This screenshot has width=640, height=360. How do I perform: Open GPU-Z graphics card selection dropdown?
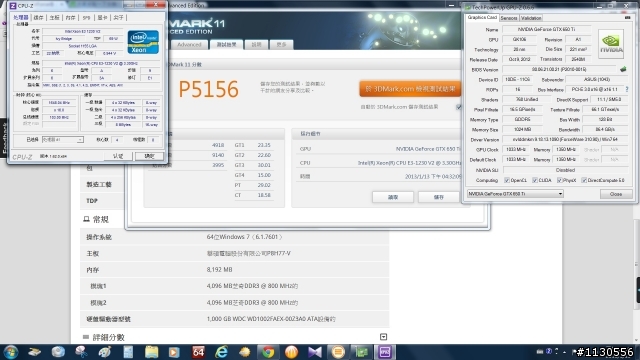[x=515, y=194]
